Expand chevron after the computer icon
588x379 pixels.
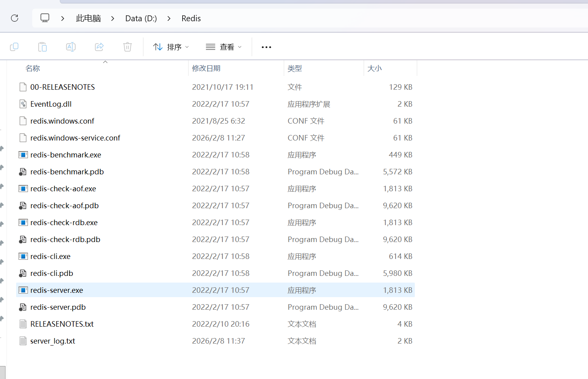tap(63, 18)
